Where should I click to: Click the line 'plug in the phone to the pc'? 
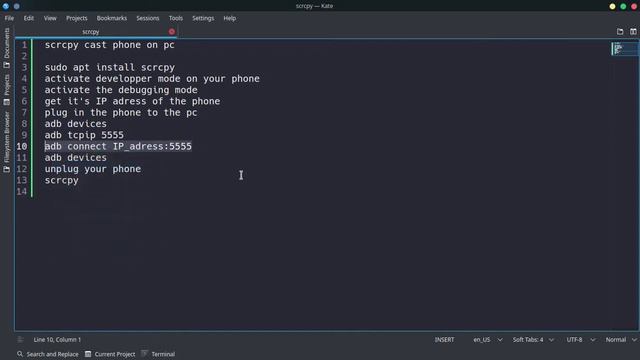[121, 113]
